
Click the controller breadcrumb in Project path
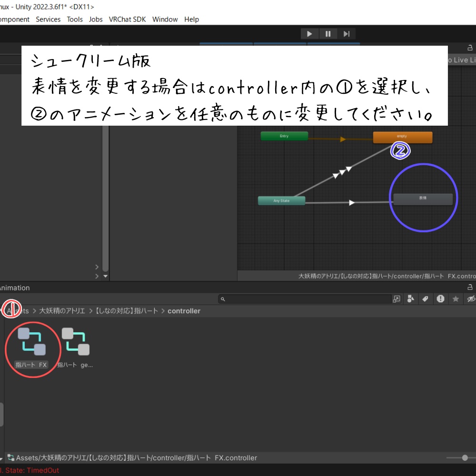(184, 311)
